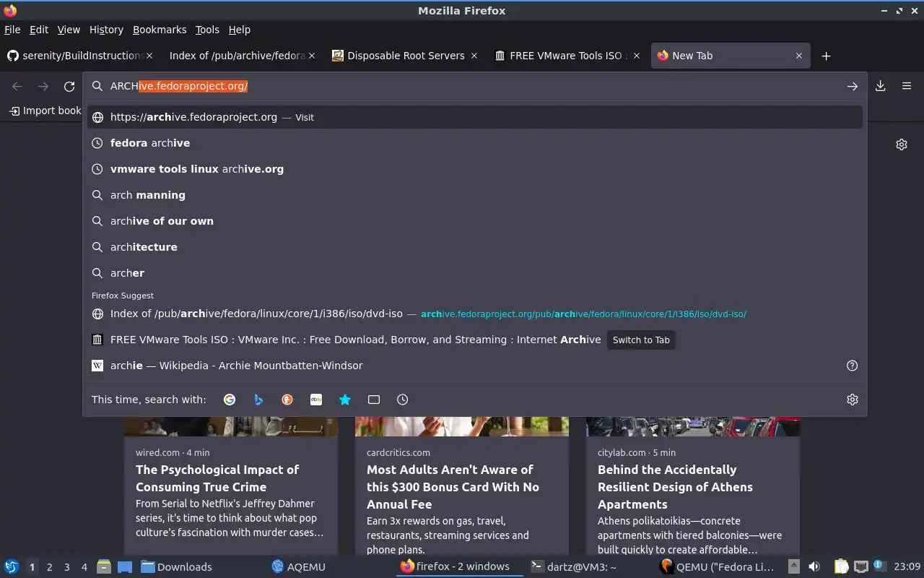Visit https://archive.fedoraproject.org suggestion
924x578 pixels.
tap(475, 117)
